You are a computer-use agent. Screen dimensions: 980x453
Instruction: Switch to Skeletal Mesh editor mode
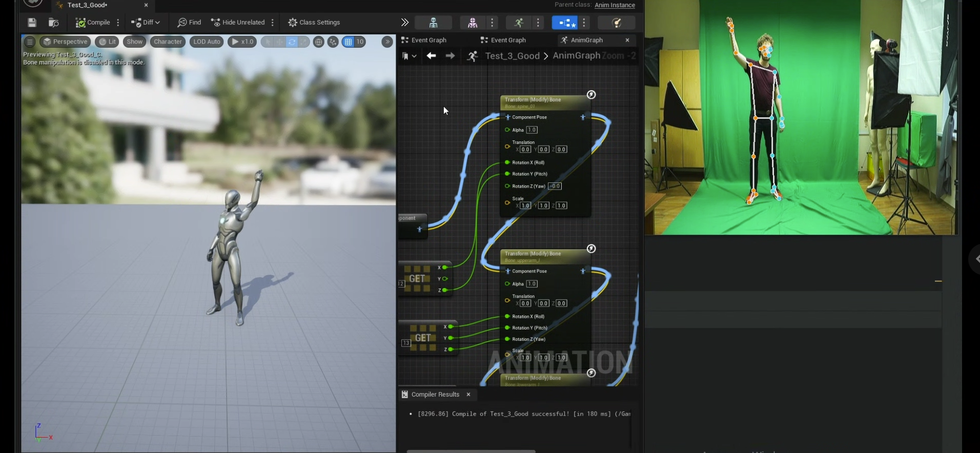click(x=472, y=23)
